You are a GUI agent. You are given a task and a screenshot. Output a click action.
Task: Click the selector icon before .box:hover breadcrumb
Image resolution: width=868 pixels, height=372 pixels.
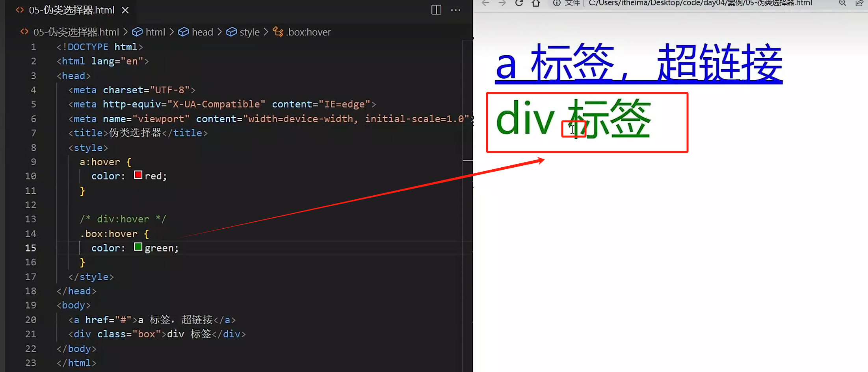278,31
